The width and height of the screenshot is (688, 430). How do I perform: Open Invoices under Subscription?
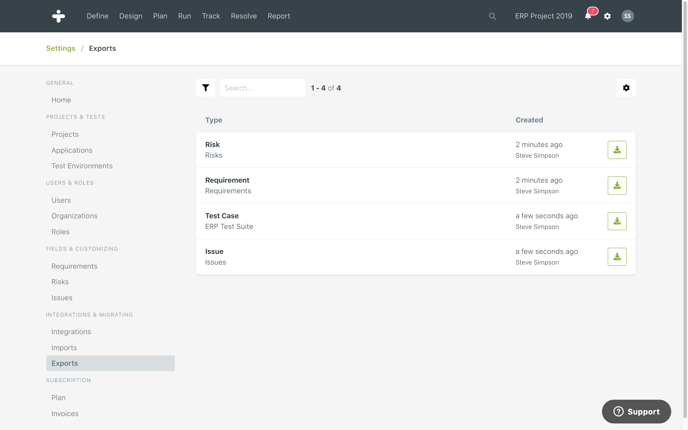(x=65, y=413)
